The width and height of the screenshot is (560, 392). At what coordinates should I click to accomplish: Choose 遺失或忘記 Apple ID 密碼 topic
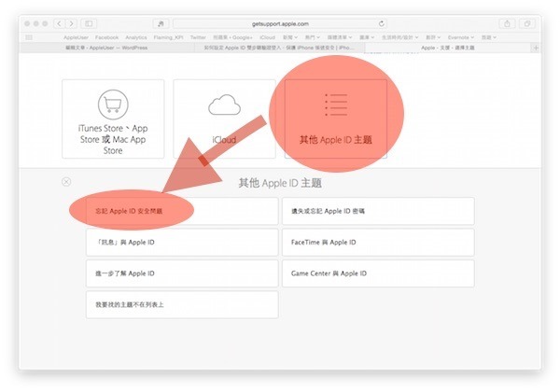click(x=378, y=211)
